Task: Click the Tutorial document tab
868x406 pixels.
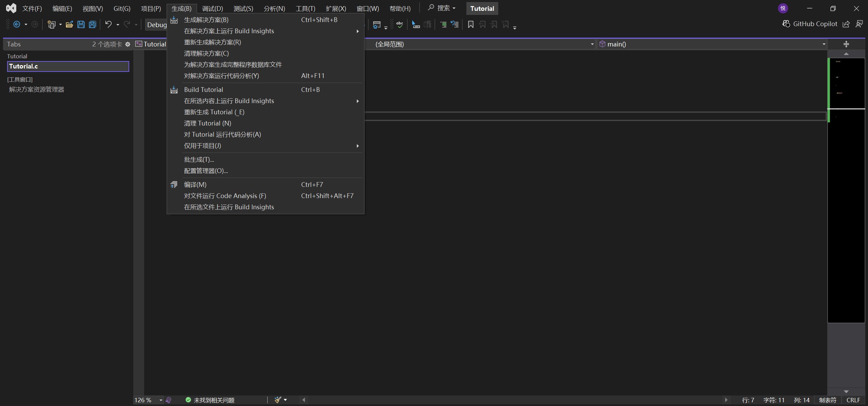Action: (x=151, y=44)
